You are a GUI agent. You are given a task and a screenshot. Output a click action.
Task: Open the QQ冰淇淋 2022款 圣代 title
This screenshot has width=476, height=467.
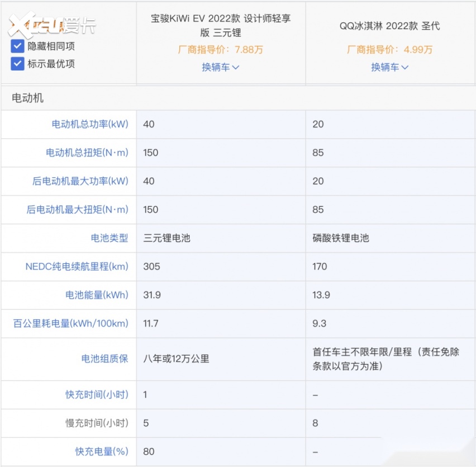point(389,26)
